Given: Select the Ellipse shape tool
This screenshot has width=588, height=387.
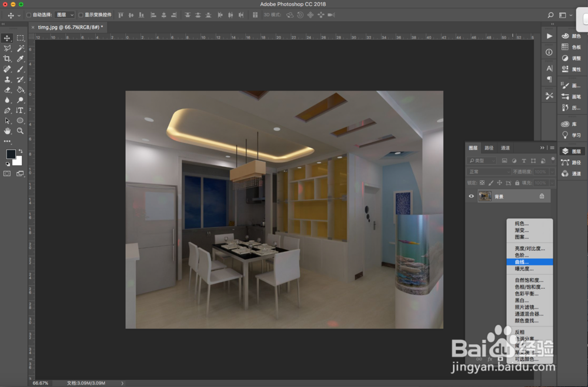Looking at the screenshot, I should pyautogui.click(x=20, y=120).
